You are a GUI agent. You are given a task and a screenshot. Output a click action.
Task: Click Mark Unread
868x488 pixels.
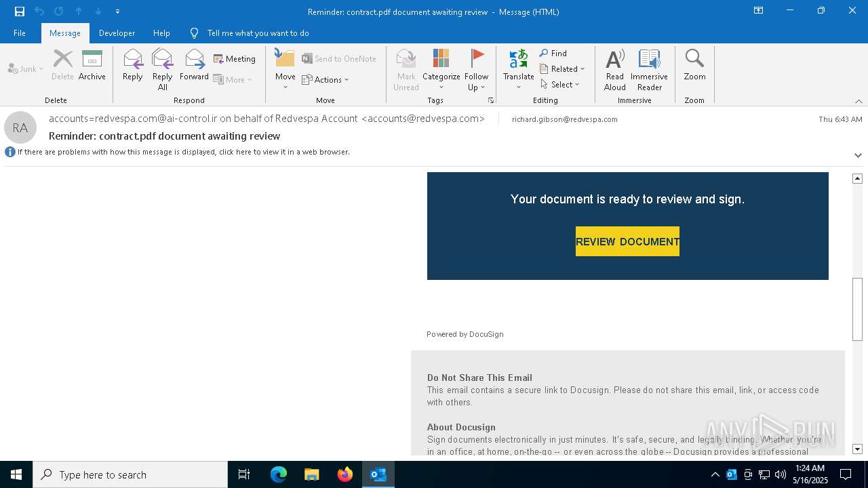coord(406,70)
